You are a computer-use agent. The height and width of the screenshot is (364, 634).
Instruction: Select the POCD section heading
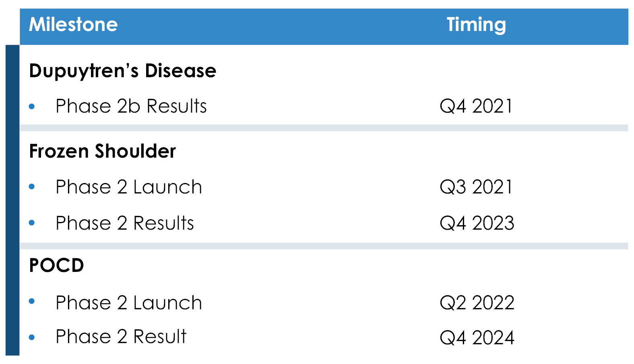pos(57,265)
